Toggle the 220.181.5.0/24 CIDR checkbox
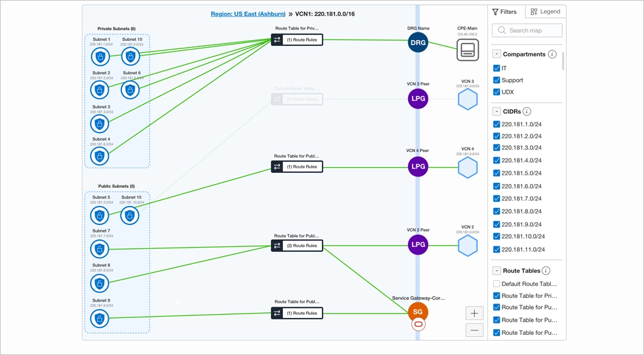The height and width of the screenshot is (355, 644). coord(497,173)
